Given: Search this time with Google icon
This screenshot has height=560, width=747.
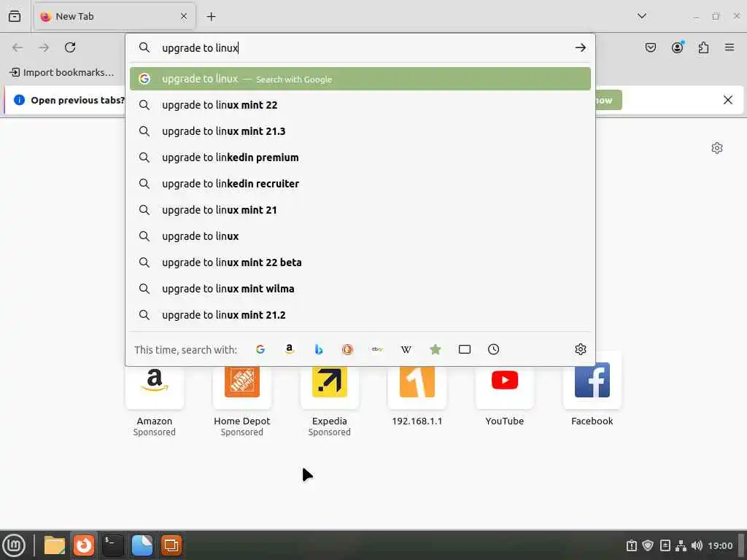Looking at the screenshot, I should [x=260, y=349].
